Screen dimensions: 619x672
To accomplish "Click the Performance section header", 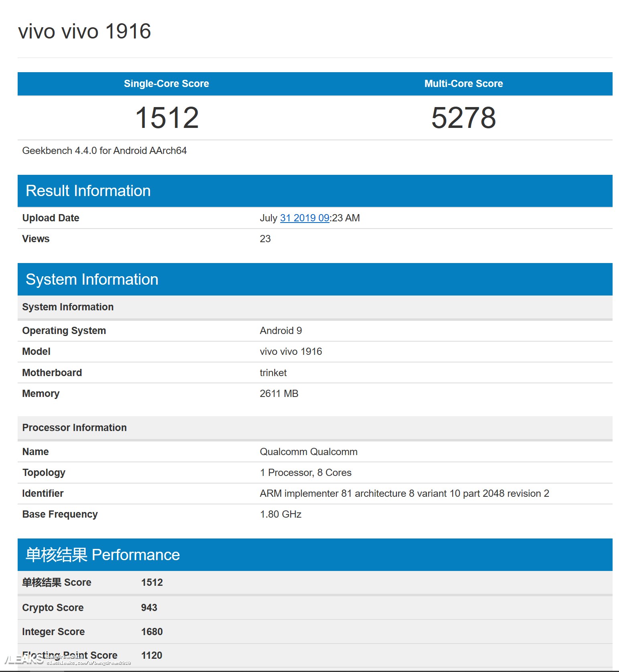I will (103, 555).
